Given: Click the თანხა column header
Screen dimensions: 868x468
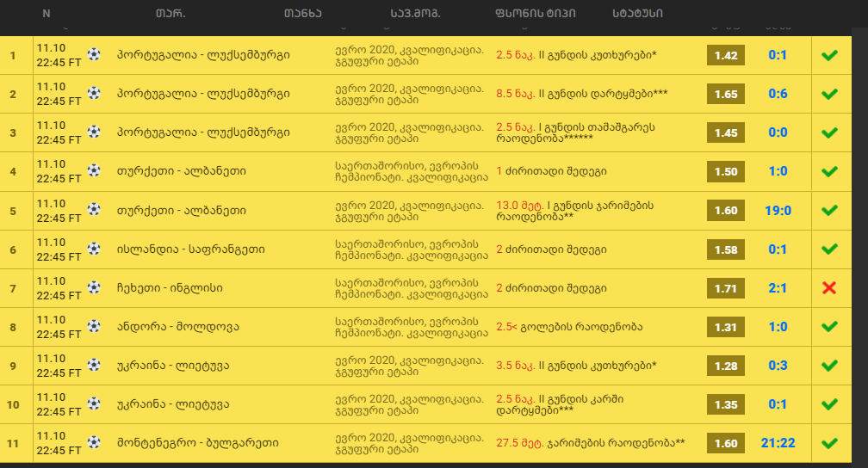Looking at the screenshot, I should [x=303, y=13].
